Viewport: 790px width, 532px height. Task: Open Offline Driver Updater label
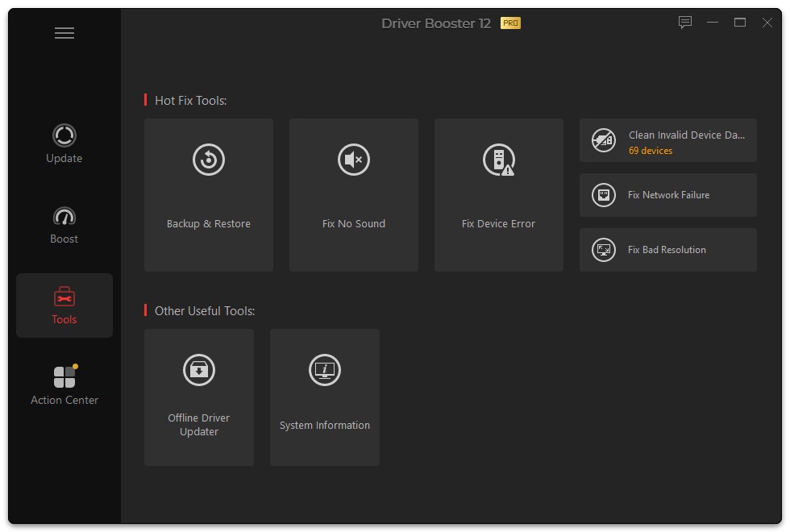pyautogui.click(x=199, y=425)
